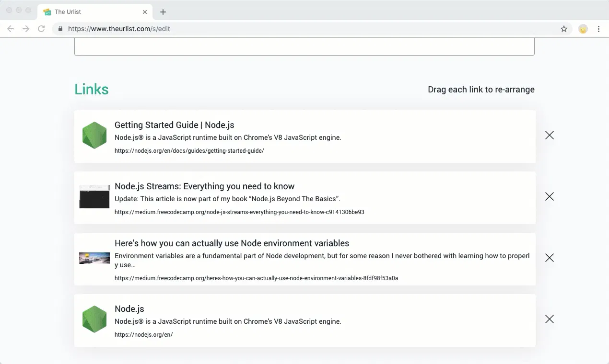The width and height of the screenshot is (609, 364).
Task: Click the environment variables article thumbnail
Action: tap(94, 258)
